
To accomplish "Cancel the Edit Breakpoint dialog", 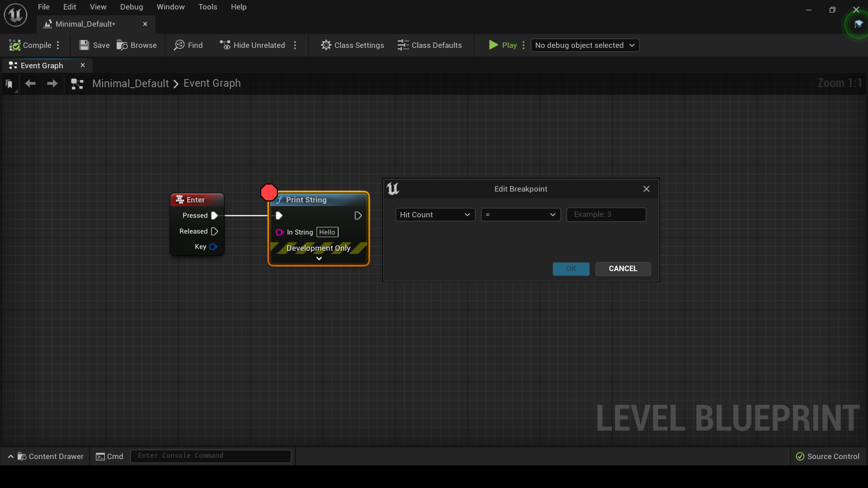I will 623,269.
